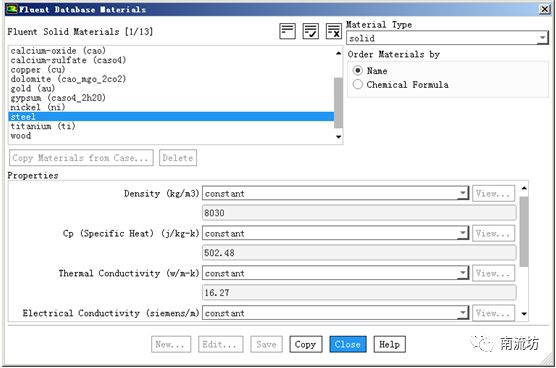
Task: Click the Close button
Action: pos(348,344)
